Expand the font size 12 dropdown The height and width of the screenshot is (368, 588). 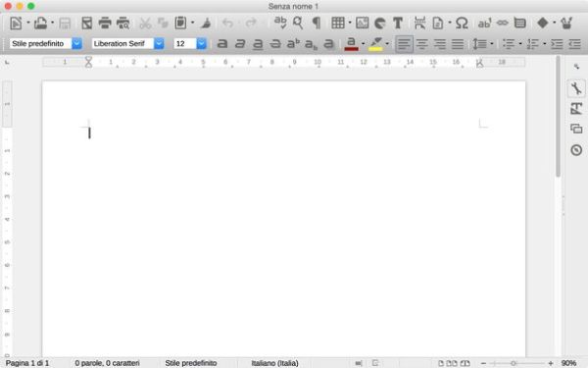201,43
